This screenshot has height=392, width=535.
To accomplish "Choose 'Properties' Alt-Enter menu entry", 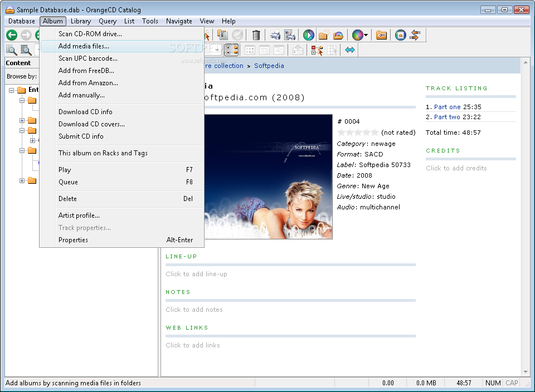I will (x=122, y=240).
